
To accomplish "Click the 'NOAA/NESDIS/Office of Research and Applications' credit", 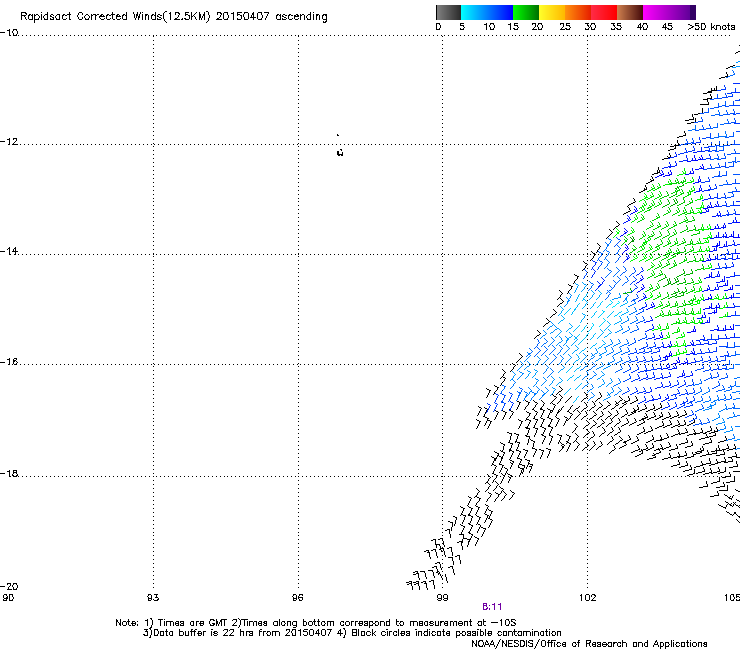I will click(x=589, y=644).
